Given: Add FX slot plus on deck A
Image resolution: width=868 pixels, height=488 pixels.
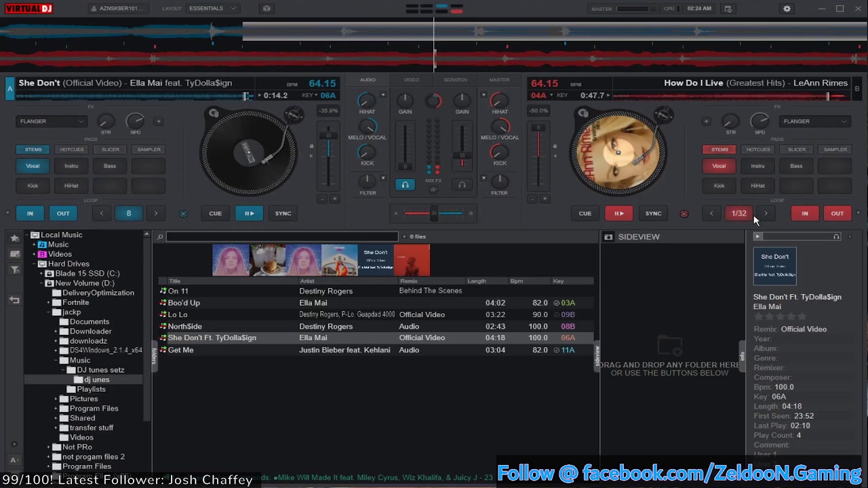Looking at the screenshot, I should 159,121.
